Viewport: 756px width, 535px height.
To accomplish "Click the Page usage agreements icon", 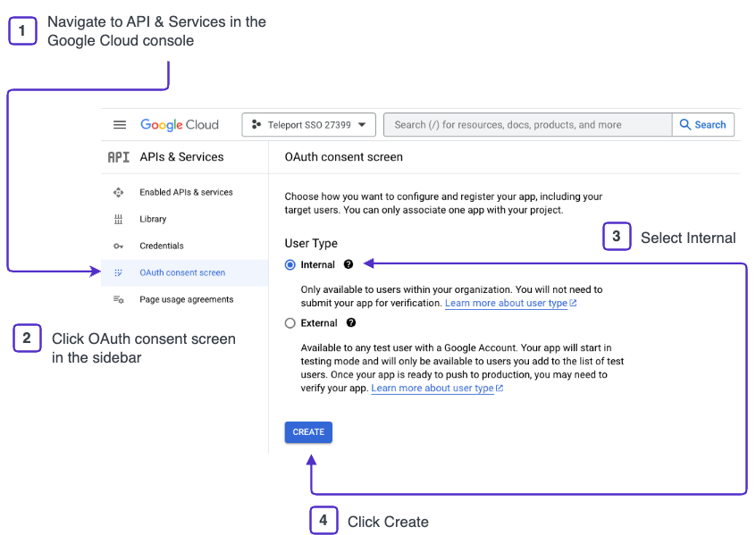I will point(118,299).
